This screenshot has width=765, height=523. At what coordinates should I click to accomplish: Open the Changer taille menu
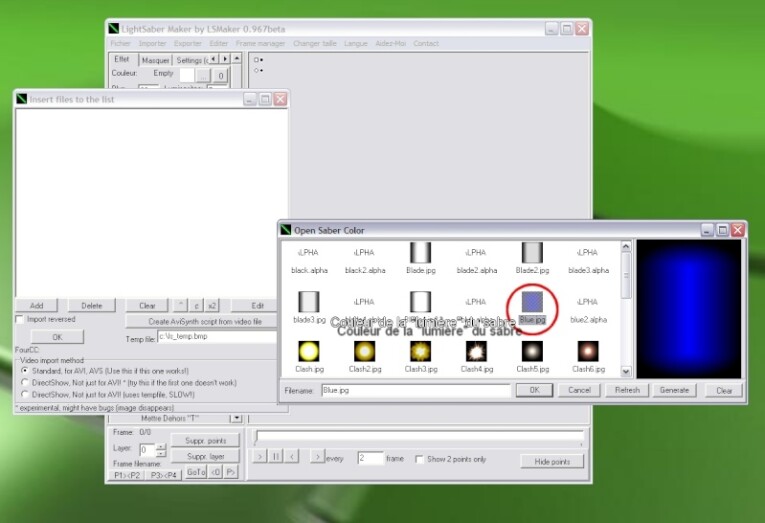pos(315,43)
